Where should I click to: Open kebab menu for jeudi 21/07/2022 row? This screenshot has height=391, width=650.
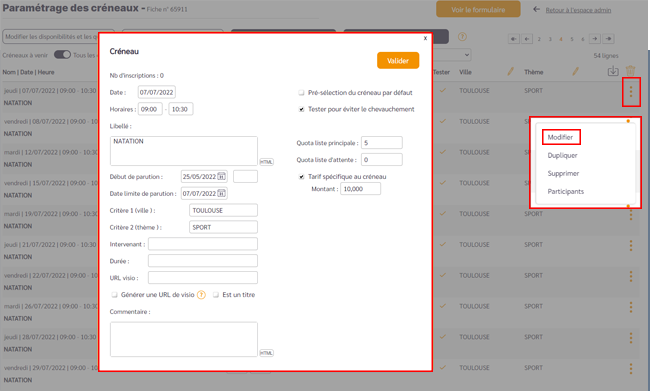tap(631, 245)
